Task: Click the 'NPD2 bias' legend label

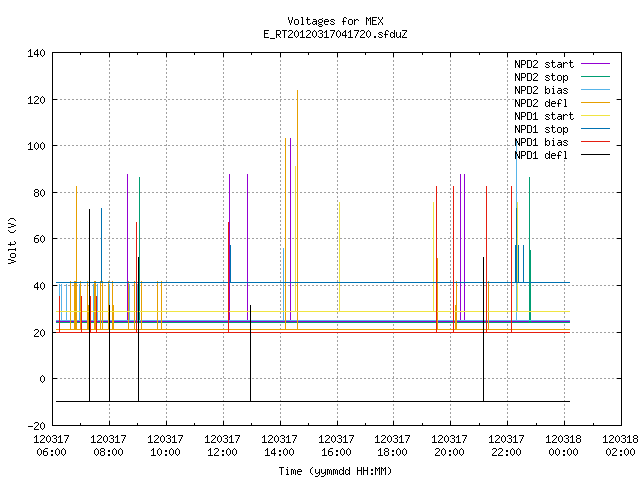Action: point(541,90)
